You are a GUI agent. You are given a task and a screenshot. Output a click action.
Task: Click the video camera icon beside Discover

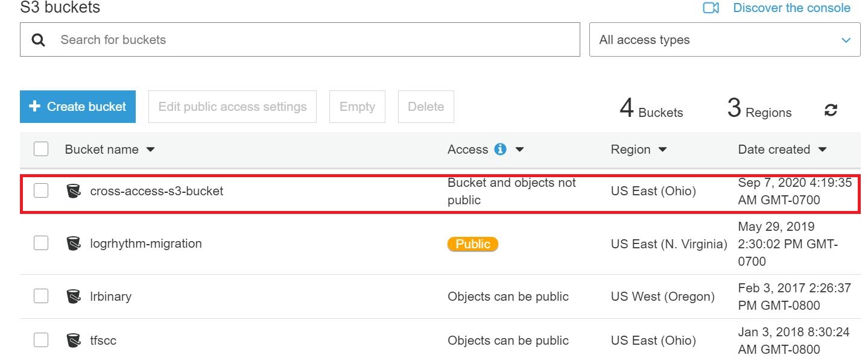click(711, 8)
